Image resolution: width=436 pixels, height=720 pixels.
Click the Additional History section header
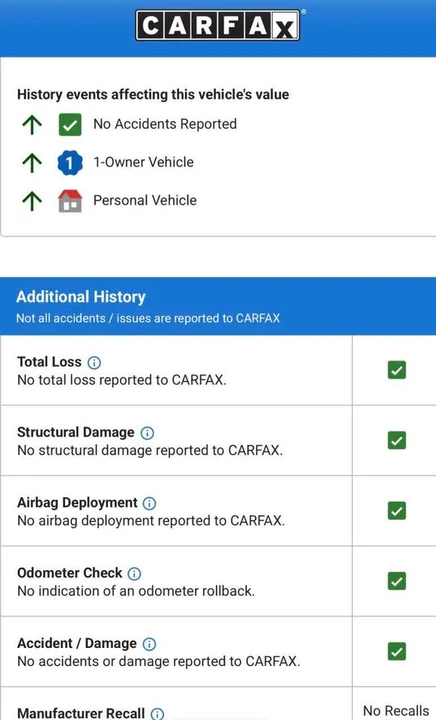point(218,306)
